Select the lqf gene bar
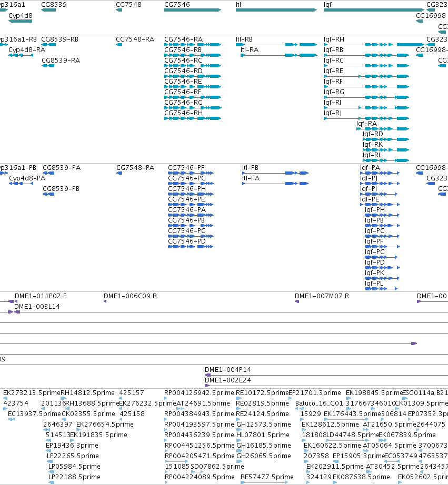This screenshot has width=448, height=485. [374, 10]
